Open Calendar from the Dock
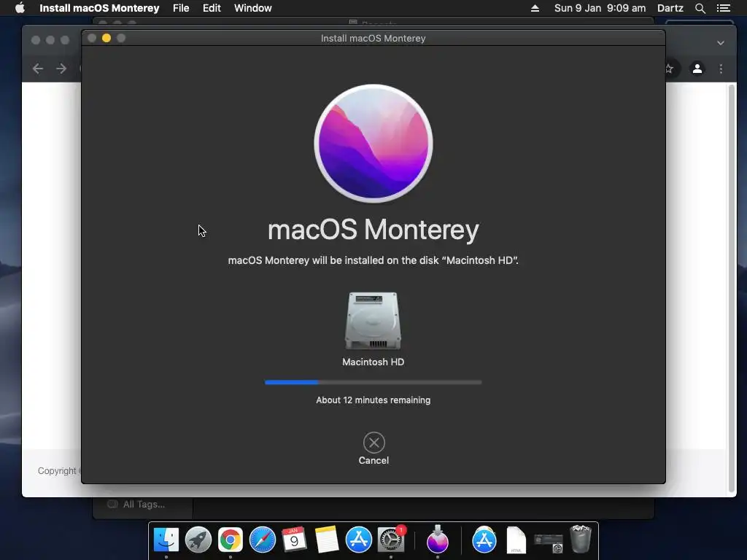Image resolution: width=747 pixels, height=560 pixels. pos(294,540)
